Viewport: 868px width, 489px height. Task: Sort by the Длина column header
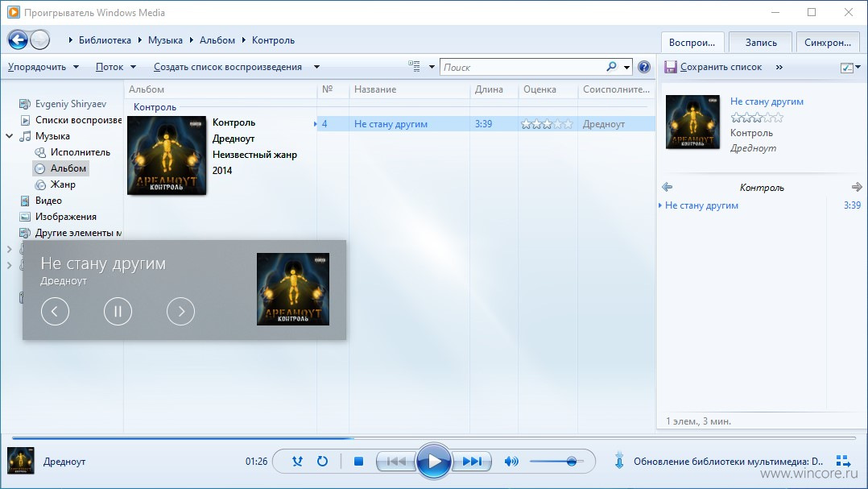point(494,89)
